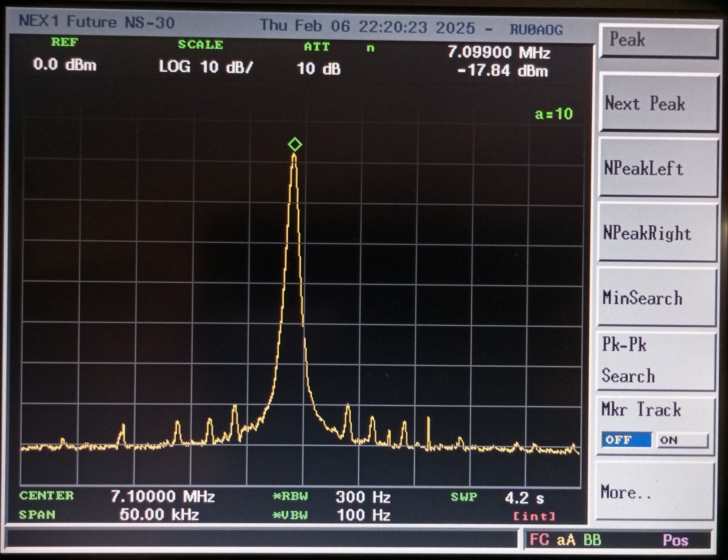
Task: Select the SWP 4.2 s sweep time
Action: point(524,498)
